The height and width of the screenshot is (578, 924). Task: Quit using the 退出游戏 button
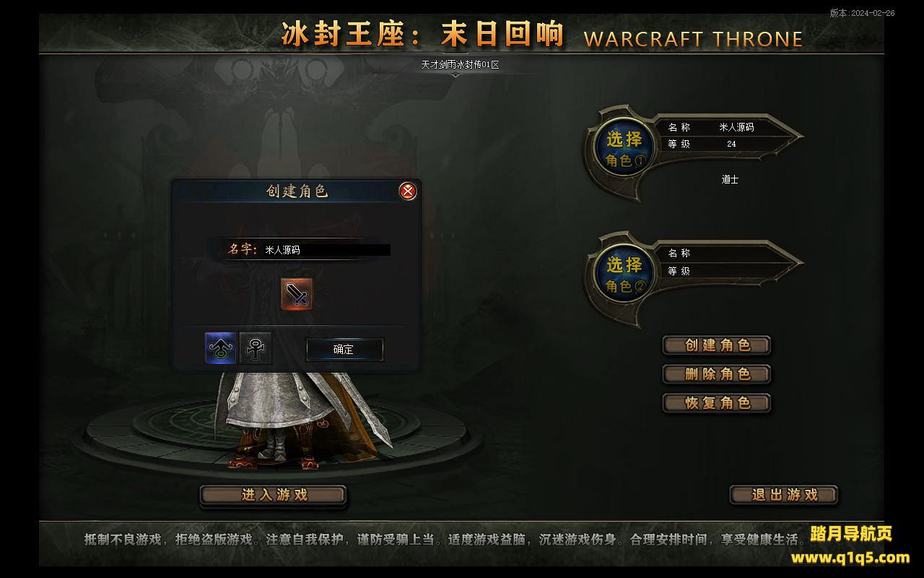click(x=784, y=495)
